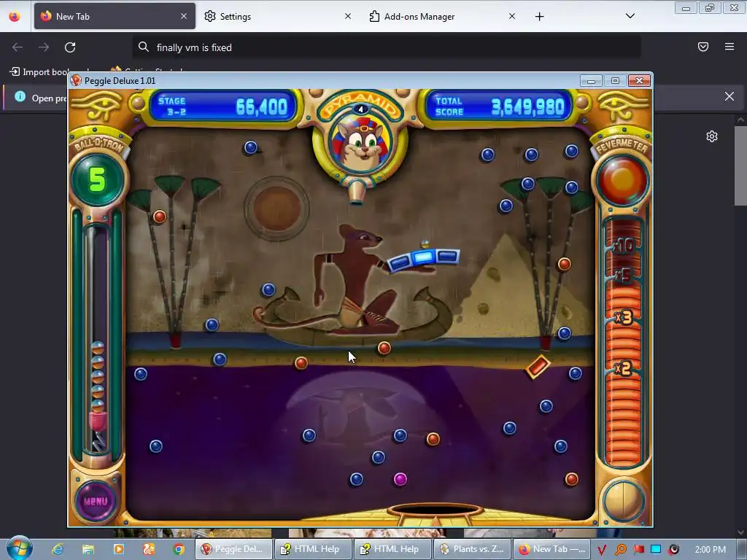Click the Ball-O-Tron ball counter showing 5
747x560 pixels.
click(x=98, y=179)
